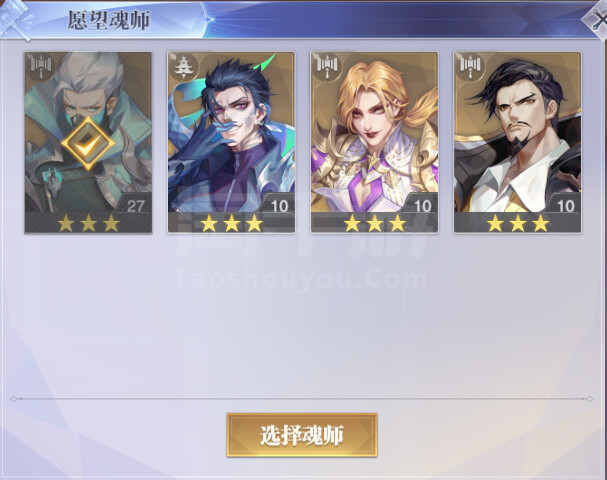Select the blonde character in golden armor
Image resolution: width=607 pixels, height=480 pixels.
point(374,132)
